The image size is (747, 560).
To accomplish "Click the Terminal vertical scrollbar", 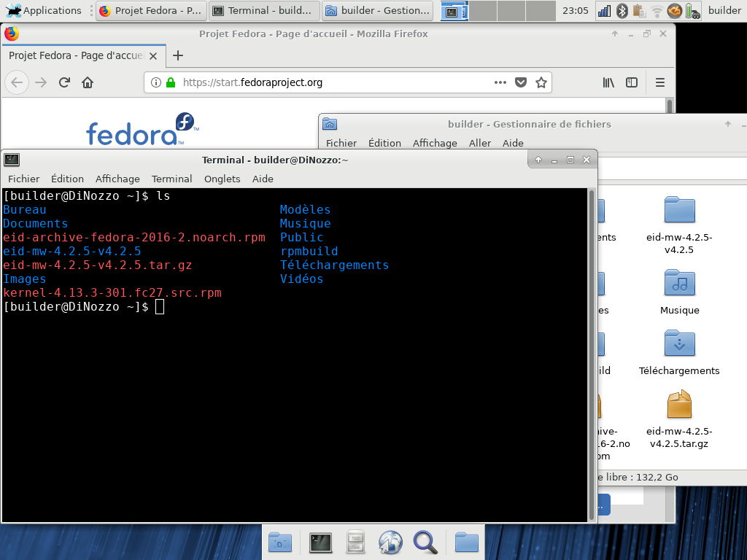I will click(592, 355).
